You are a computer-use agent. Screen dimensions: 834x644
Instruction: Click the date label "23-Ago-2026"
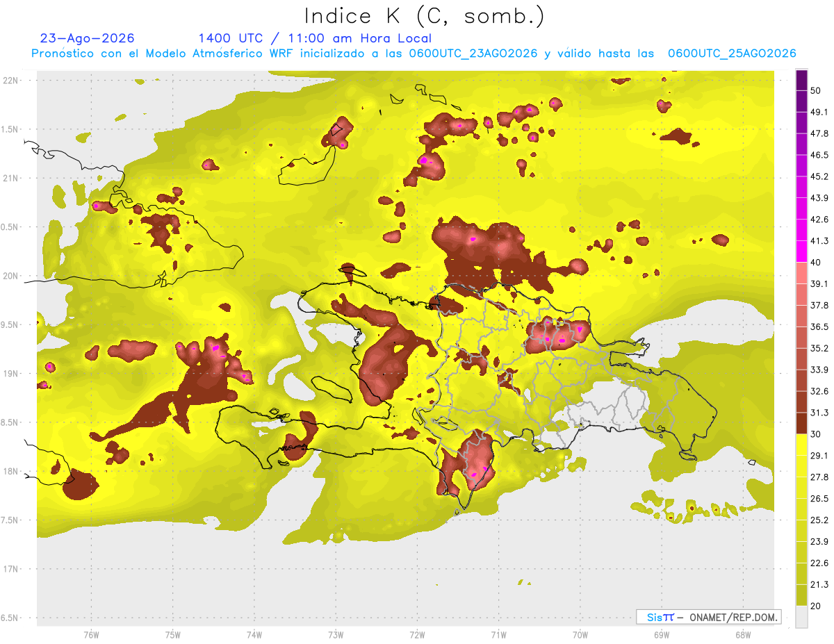88,38
